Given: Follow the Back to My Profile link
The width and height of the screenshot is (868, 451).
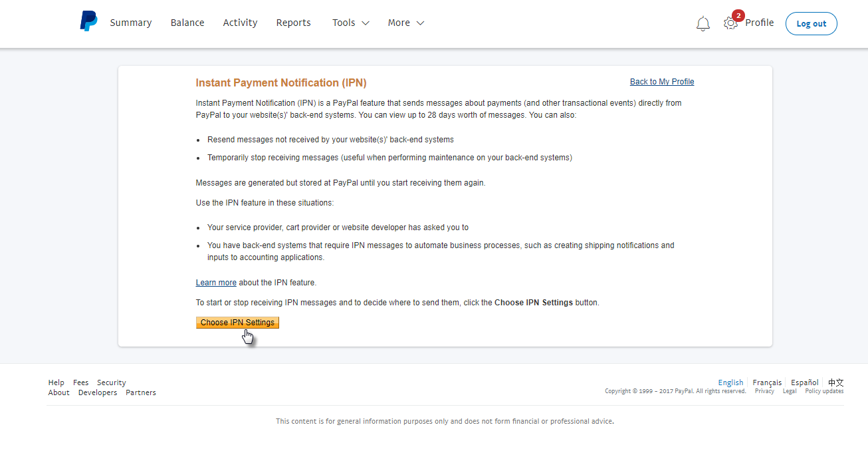Looking at the screenshot, I should [x=661, y=82].
